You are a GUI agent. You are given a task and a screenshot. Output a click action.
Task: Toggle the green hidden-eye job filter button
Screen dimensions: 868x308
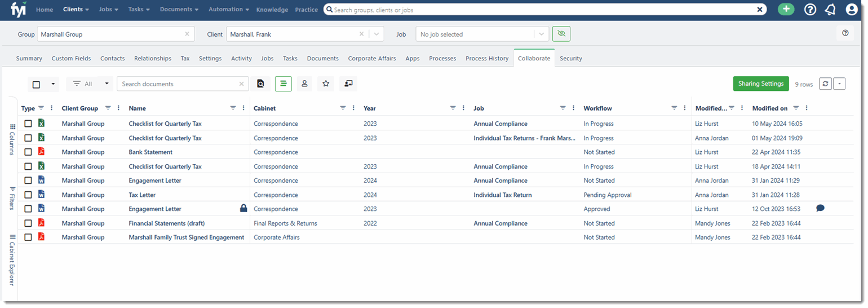[561, 34]
